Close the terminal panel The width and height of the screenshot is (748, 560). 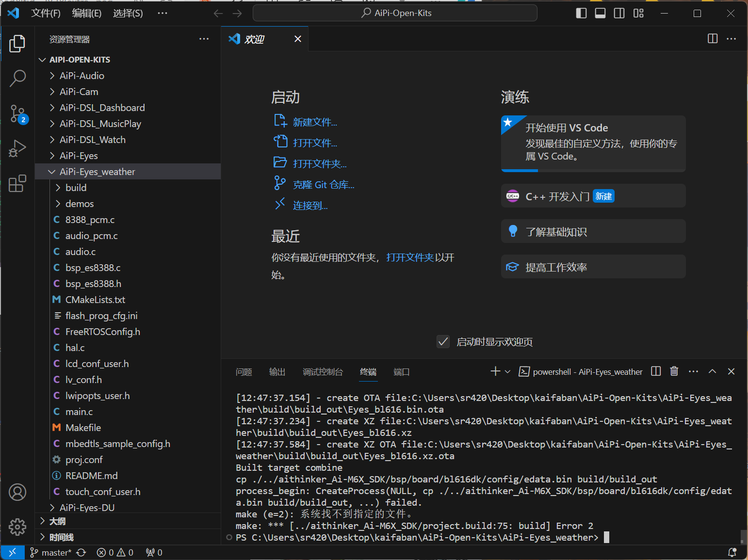click(731, 371)
